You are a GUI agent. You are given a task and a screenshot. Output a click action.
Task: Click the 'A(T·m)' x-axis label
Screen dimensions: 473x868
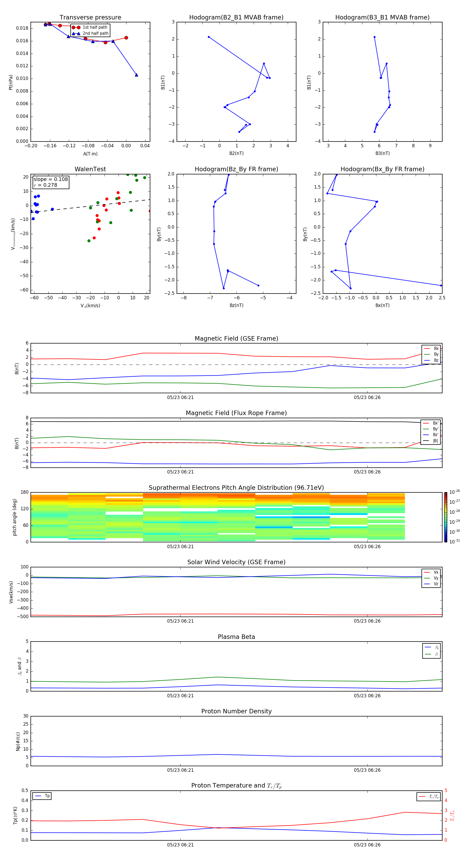pos(90,154)
